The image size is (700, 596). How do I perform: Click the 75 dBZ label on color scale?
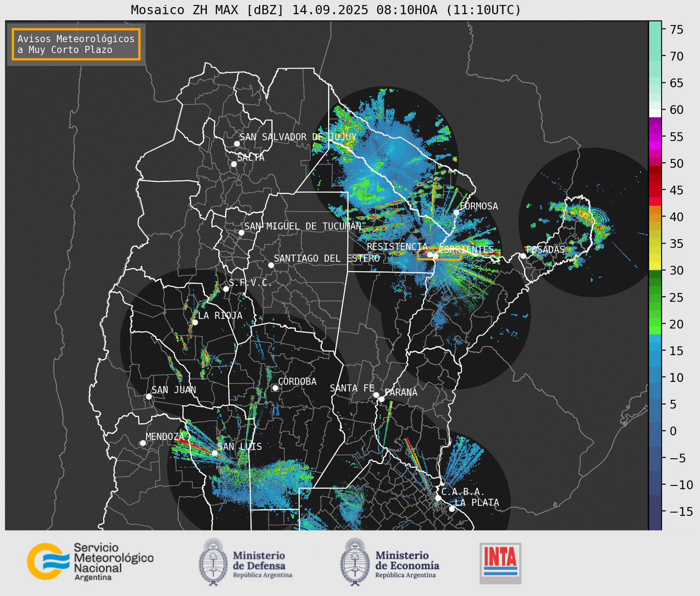pos(677,30)
